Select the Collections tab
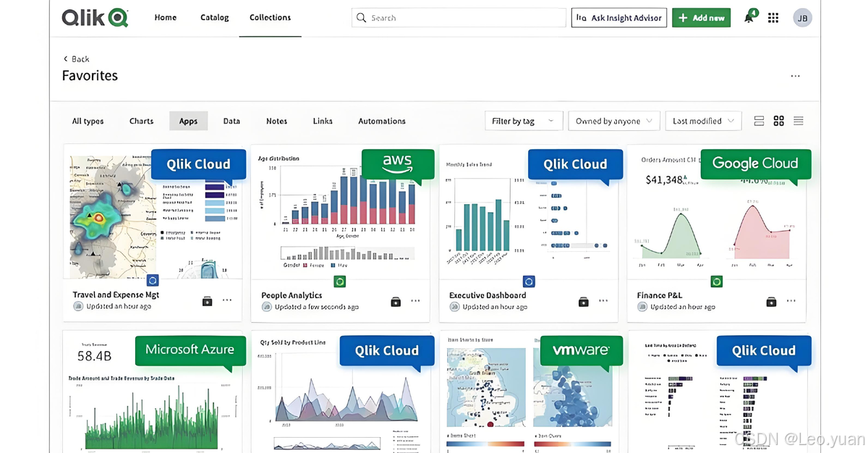This screenshot has width=868, height=453. 270,17
